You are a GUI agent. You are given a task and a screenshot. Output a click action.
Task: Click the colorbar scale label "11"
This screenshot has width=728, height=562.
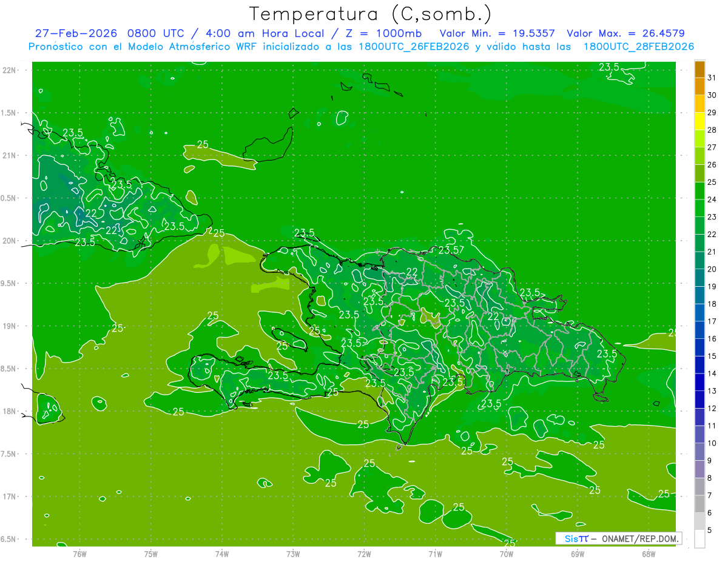click(712, 426)
